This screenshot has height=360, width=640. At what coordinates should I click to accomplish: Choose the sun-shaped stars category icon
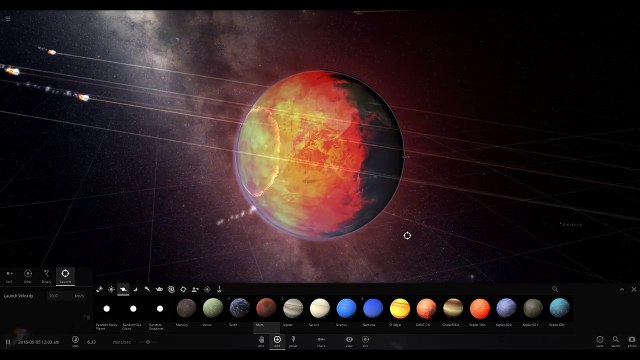[111, 289]
